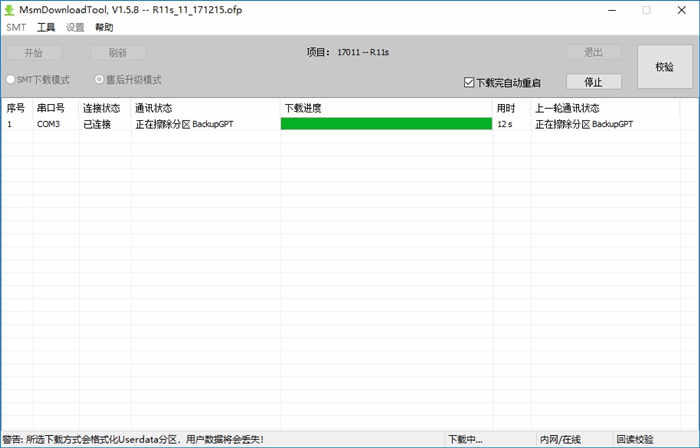Screen dimensions: 700x448
Task: Toggle the 下载完自动重启 checkbox
Action: [470, 82]
